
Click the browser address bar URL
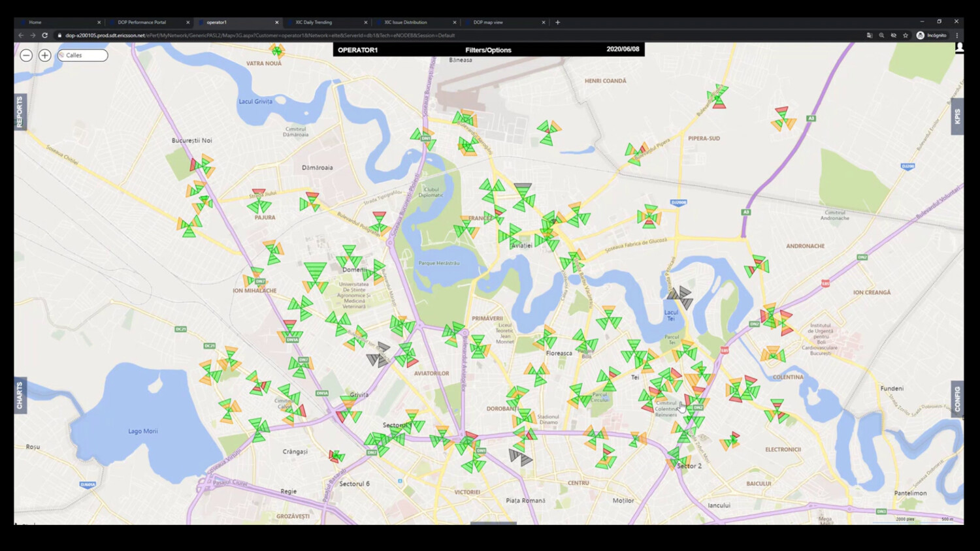[261, 35]
